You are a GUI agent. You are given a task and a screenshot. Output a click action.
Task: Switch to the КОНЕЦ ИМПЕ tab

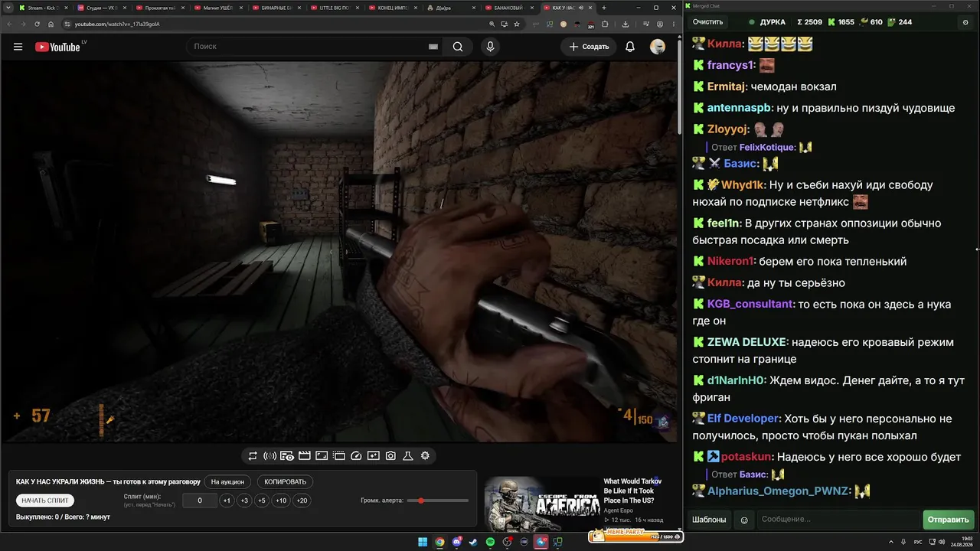pos(394,8)
